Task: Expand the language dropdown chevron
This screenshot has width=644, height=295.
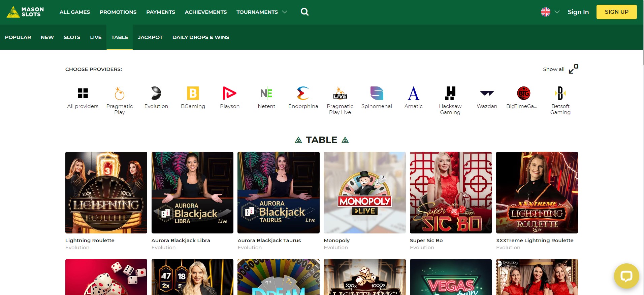Action: [x=557, y=12]
